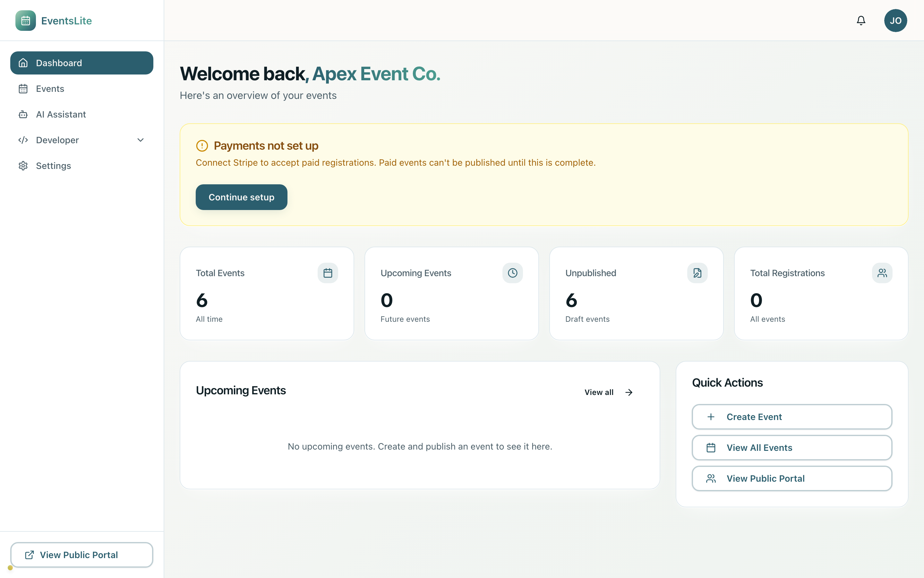Click the Settings gear icon in sidebar
The width and height of the screenshot is (924, 578).
(23, 165)
